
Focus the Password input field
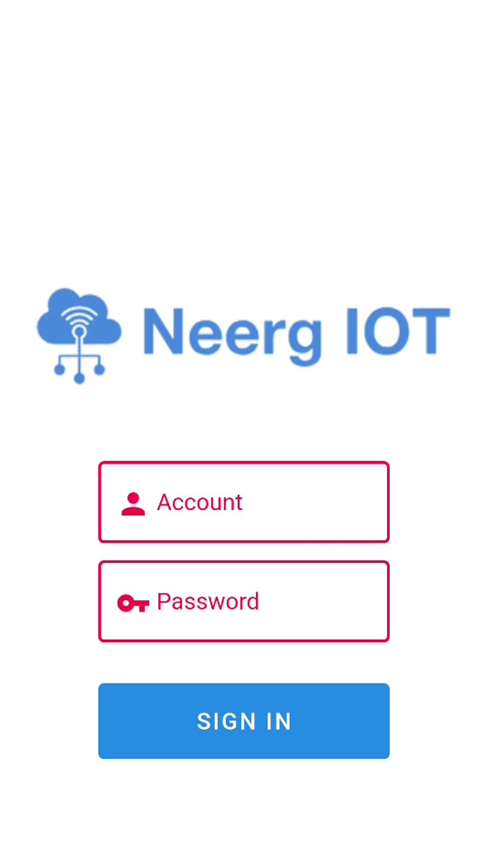[244, 601]
